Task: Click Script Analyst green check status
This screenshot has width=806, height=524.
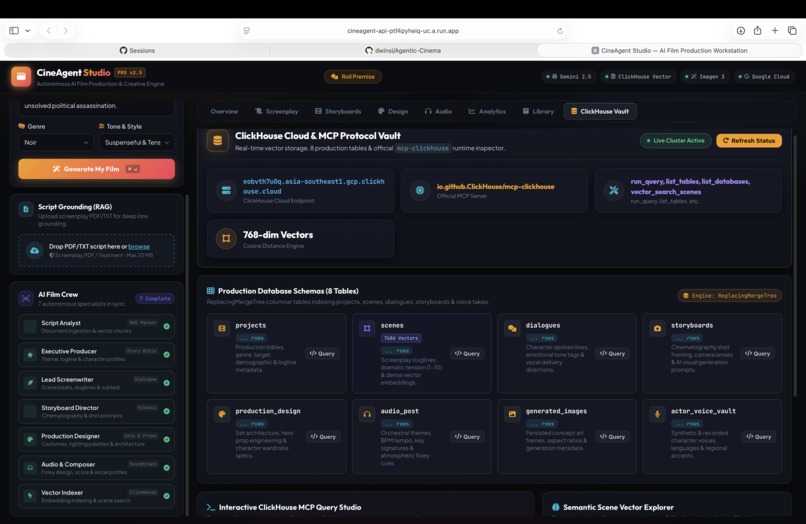Action: pyautogui.click(x=167, y=327)
